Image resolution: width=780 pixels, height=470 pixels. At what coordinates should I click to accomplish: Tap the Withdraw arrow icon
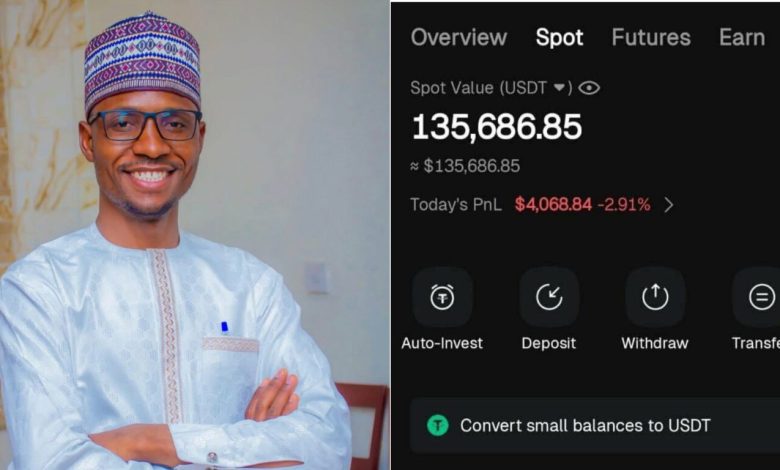coord(655,297)
